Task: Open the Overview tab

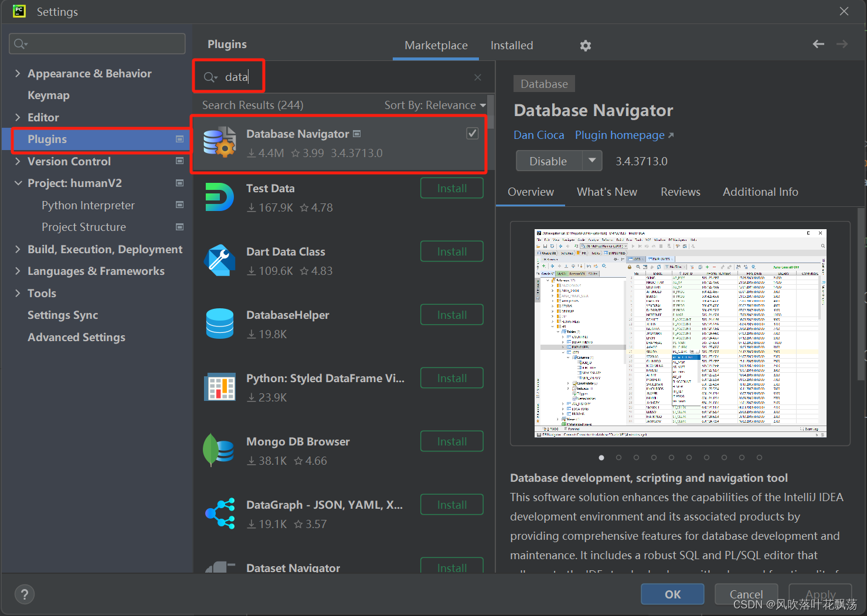Action: (x=531, y=192)
